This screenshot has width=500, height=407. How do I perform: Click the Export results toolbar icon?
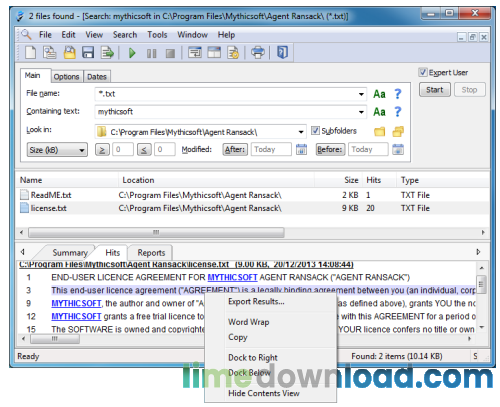tap(107, 53)
